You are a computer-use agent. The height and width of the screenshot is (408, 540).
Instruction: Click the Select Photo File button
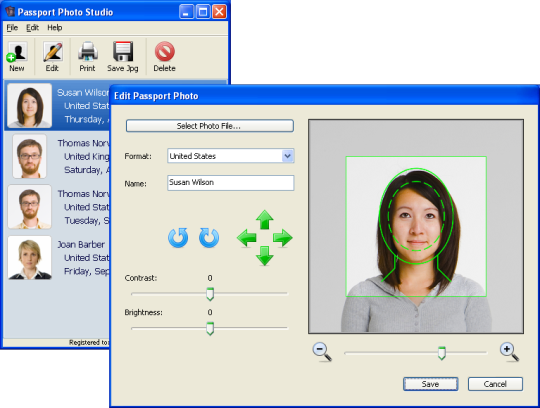click(x=210, y=126)
